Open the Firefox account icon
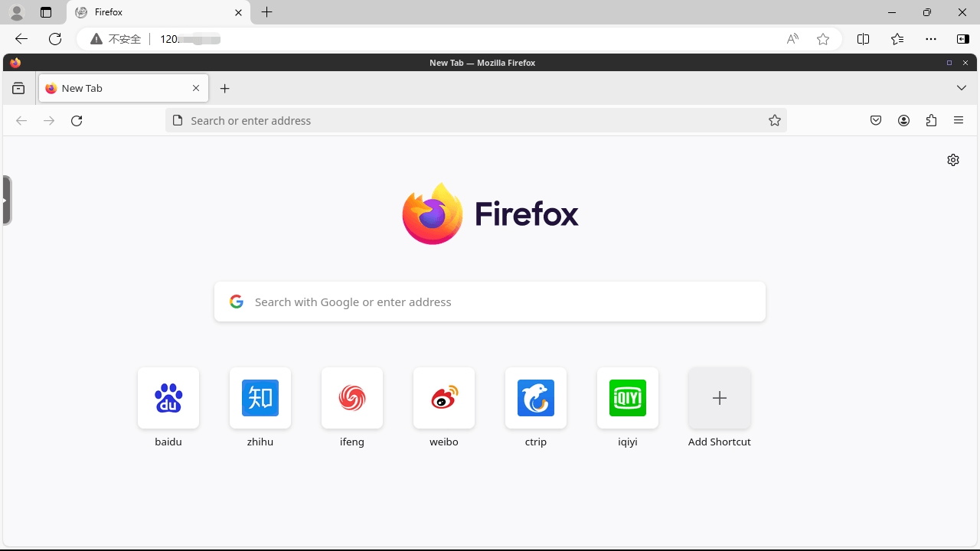980x551 pixels. pos(904,120)
